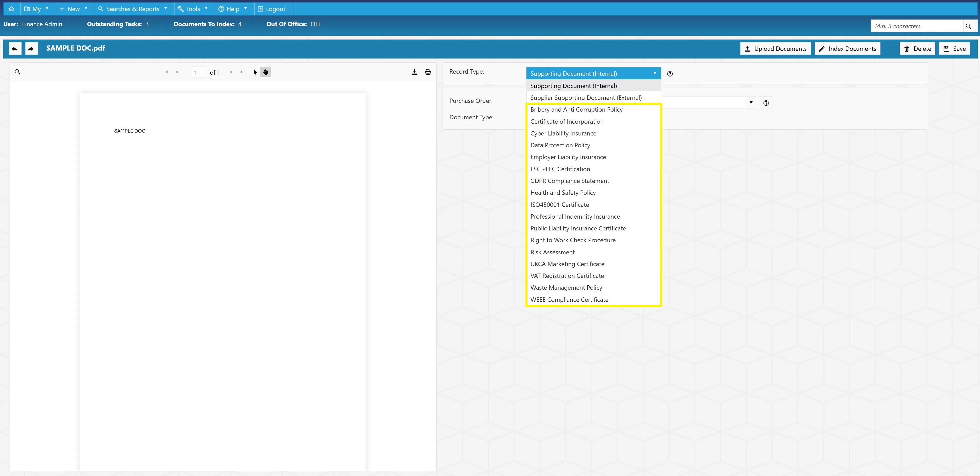Select WEEE Compliance Certificate
The image size is (980, 476).
point(593,299)
